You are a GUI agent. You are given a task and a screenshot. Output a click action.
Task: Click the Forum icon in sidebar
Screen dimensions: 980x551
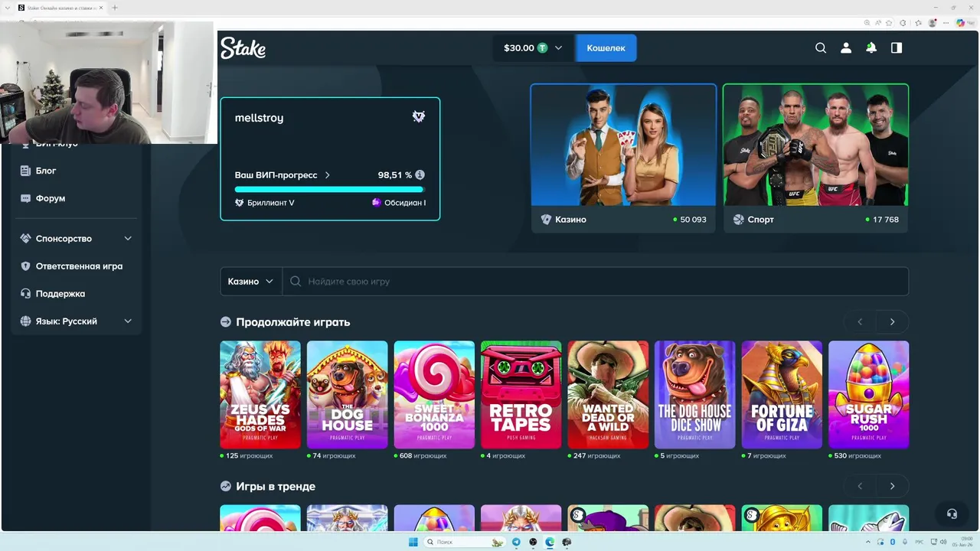tap(25, 198)
